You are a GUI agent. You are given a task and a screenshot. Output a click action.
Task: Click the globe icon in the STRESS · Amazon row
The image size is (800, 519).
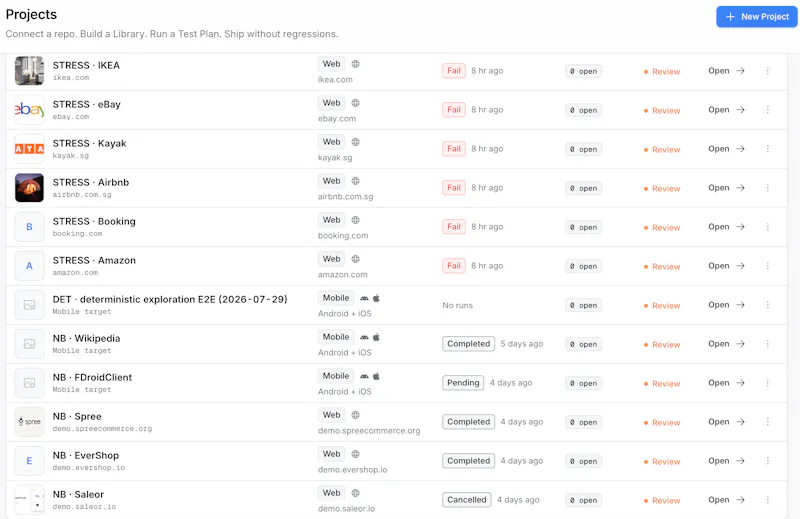pos(356,259)
